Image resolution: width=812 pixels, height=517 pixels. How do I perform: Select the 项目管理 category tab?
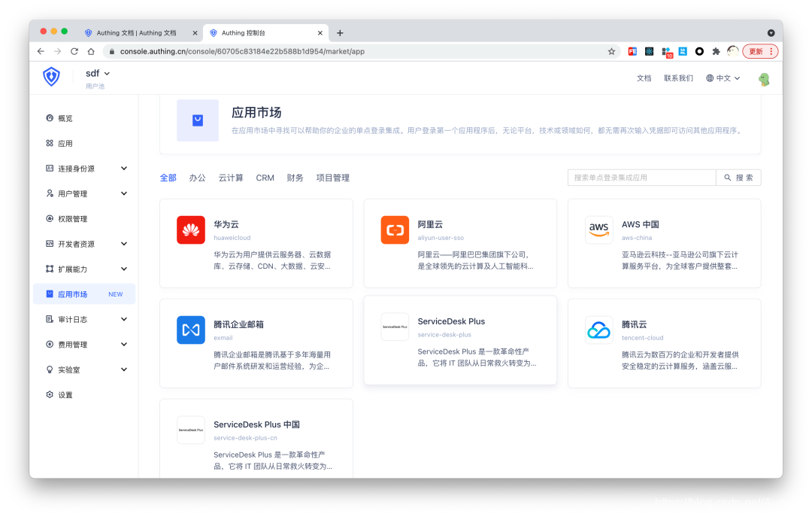333,178
